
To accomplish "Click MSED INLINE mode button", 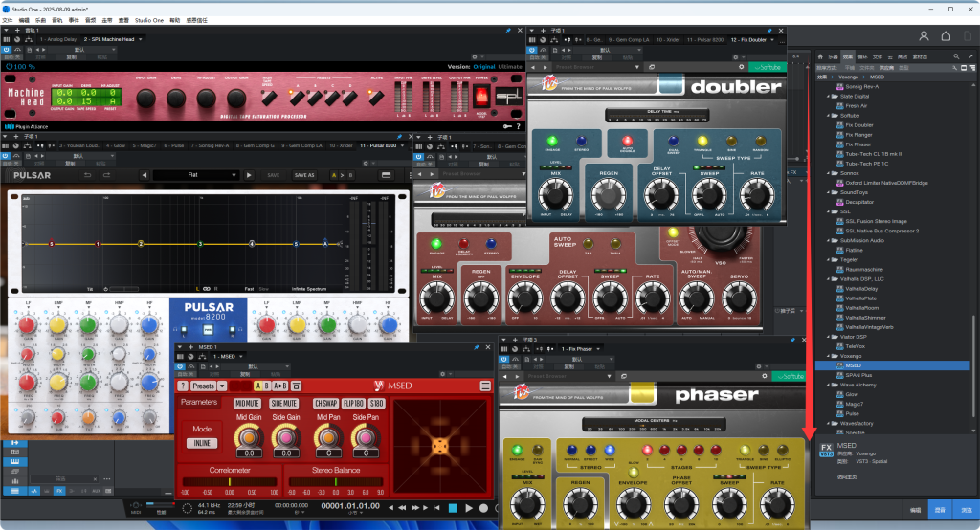I will point(202,443).
